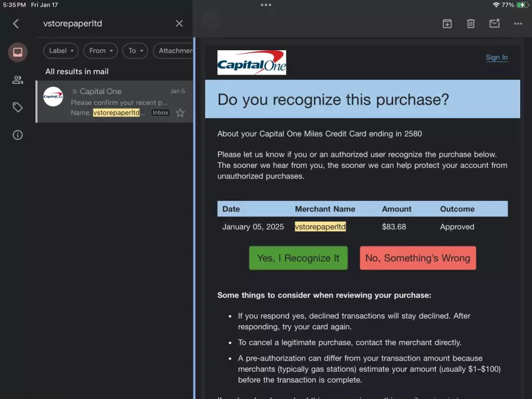The image size is (532, 399).
Task: Click the battery status icon
Action: pyautogui.click(x=522, y=5)
